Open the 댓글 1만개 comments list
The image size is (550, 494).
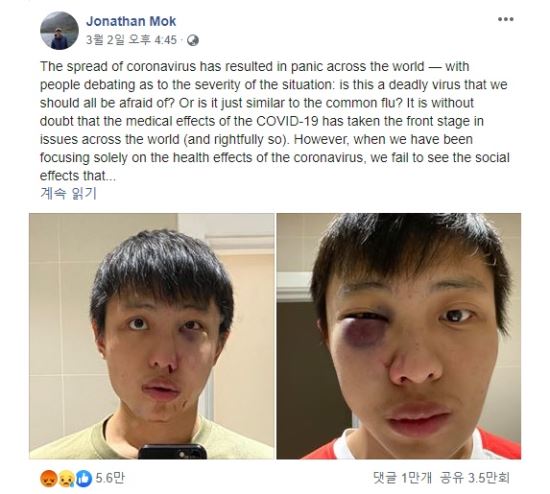click(402, 478)
